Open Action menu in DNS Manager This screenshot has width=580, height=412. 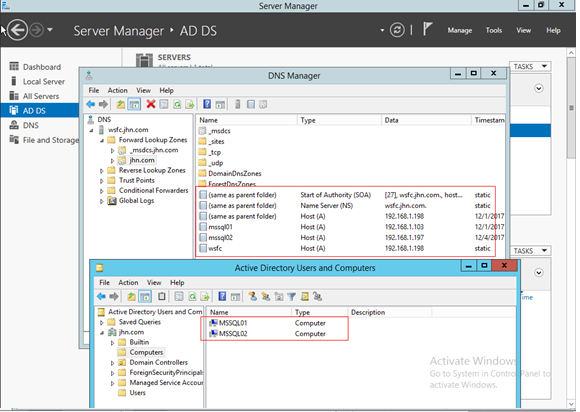pos(118,90)
